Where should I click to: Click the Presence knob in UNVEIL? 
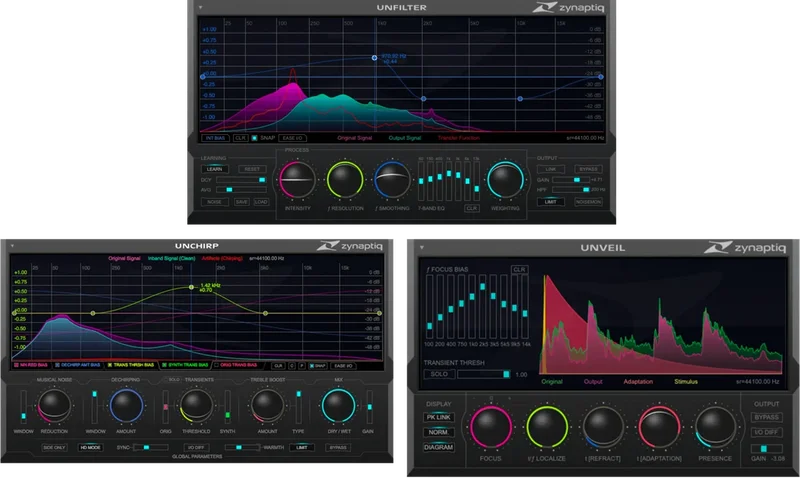715,426
